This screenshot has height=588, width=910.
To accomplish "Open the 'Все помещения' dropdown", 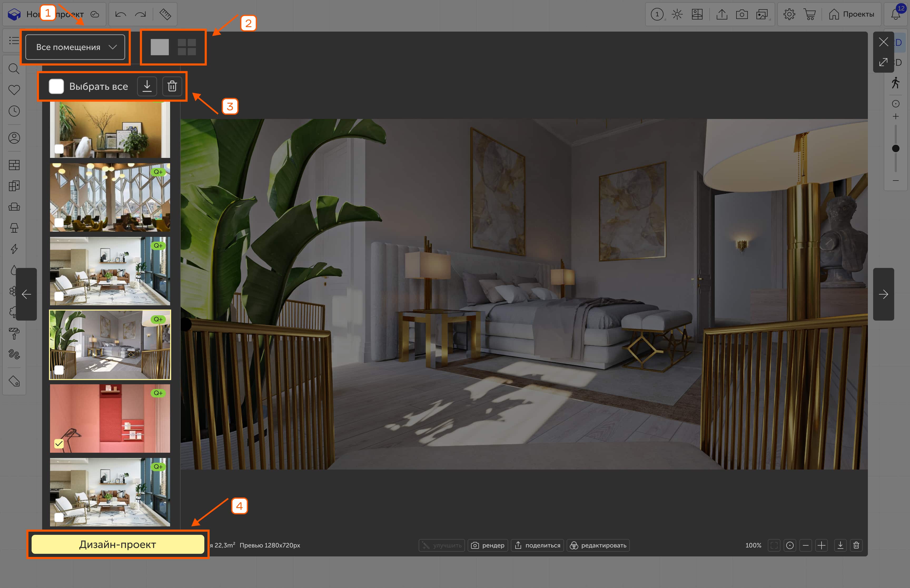I will coord(75,47).
